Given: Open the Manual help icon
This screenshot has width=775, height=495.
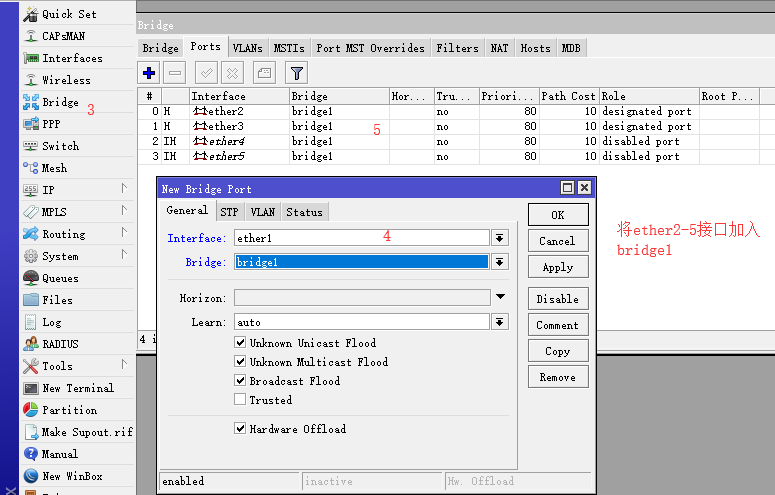Looking at the screenshot, I should click(x=31, y=454).
